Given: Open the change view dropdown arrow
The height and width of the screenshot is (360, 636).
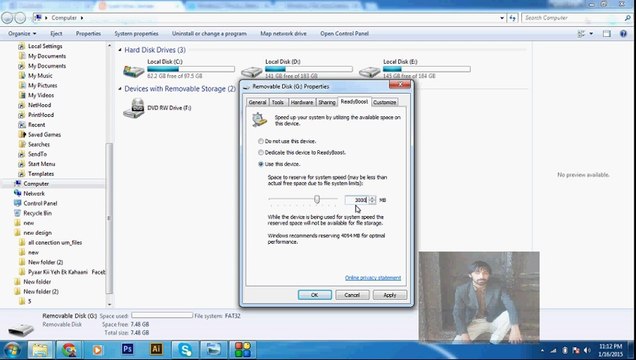Looking at the screenshot, I should click(x=591, y=34).
